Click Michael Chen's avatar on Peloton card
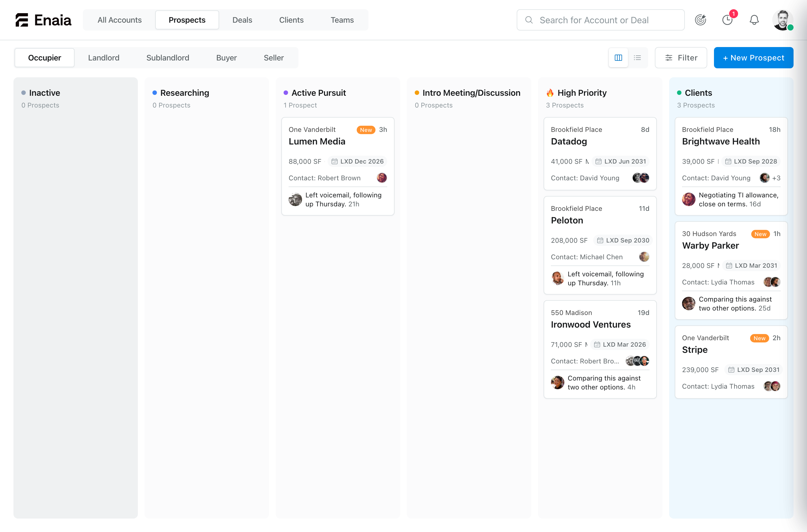Screen dimensions: 807x532 click(644, 257)
